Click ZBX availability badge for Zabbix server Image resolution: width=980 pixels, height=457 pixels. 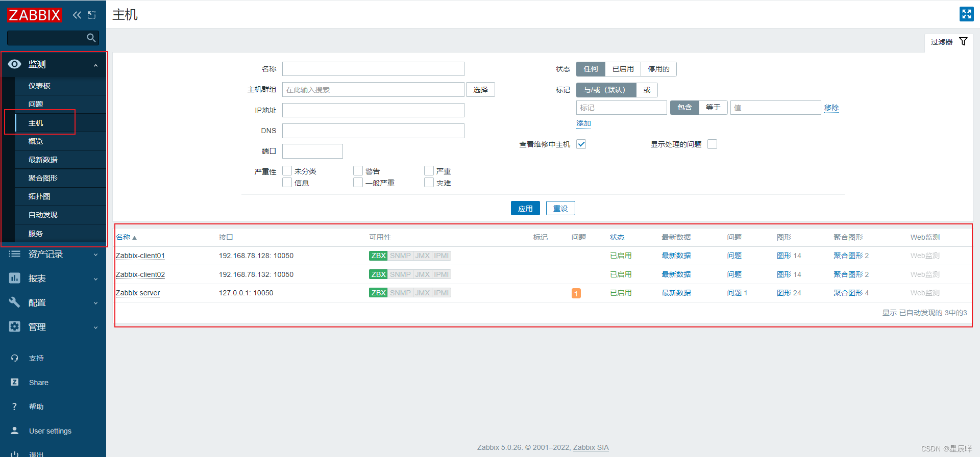(x=378, y=293)
